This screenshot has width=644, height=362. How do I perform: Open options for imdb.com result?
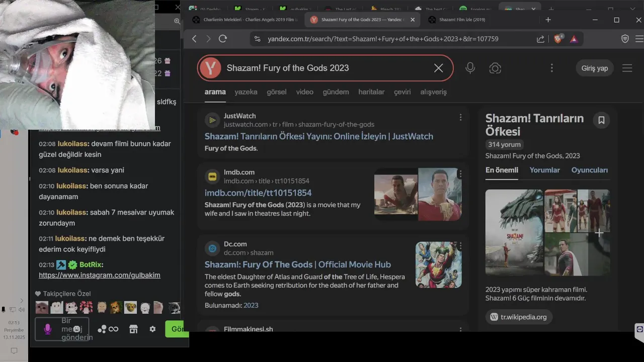click(x=460, y=173)
